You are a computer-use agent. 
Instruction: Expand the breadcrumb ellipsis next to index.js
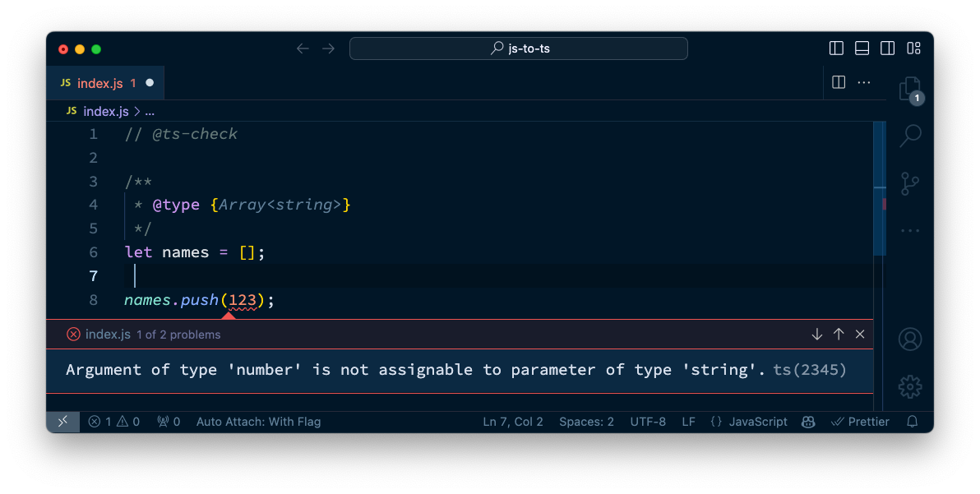[150, 111]
